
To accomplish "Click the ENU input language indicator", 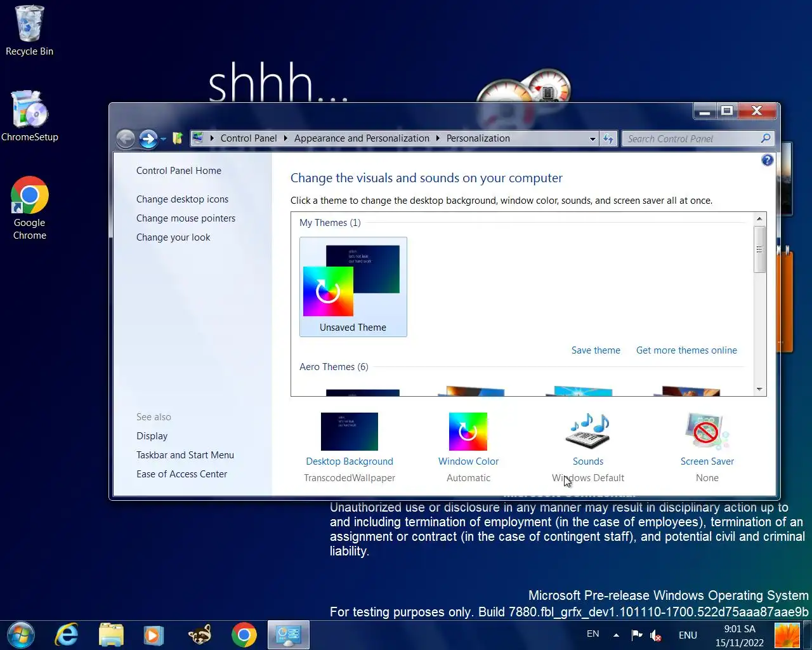I will tap(688, 635).
